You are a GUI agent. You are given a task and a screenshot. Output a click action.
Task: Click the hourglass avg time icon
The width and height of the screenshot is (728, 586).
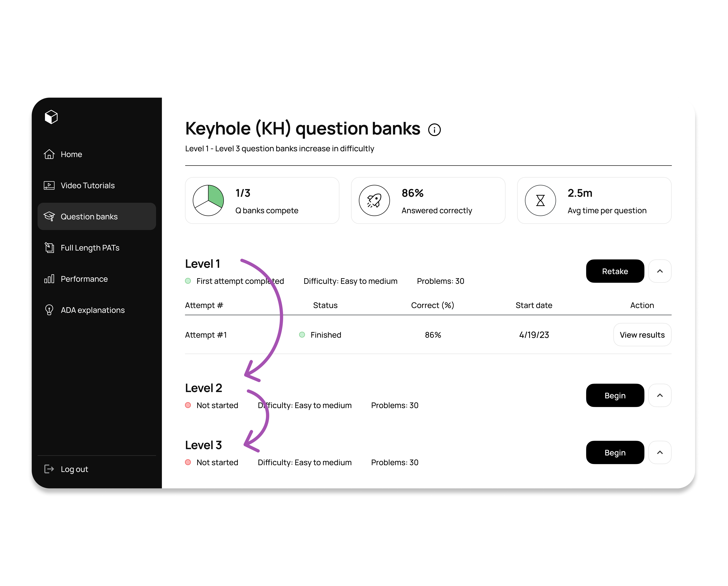pos(540,200)
